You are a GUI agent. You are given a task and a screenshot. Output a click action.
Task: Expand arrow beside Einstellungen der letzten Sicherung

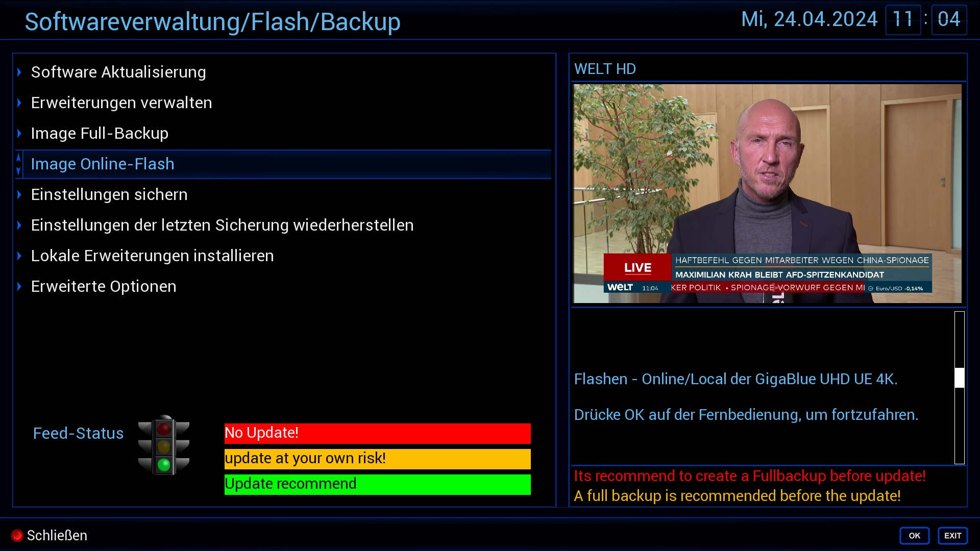coord(19,225)
